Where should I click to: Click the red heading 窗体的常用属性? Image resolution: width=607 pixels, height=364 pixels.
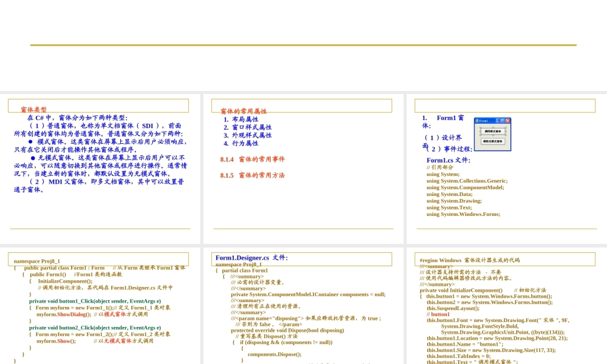click(243, 111)
